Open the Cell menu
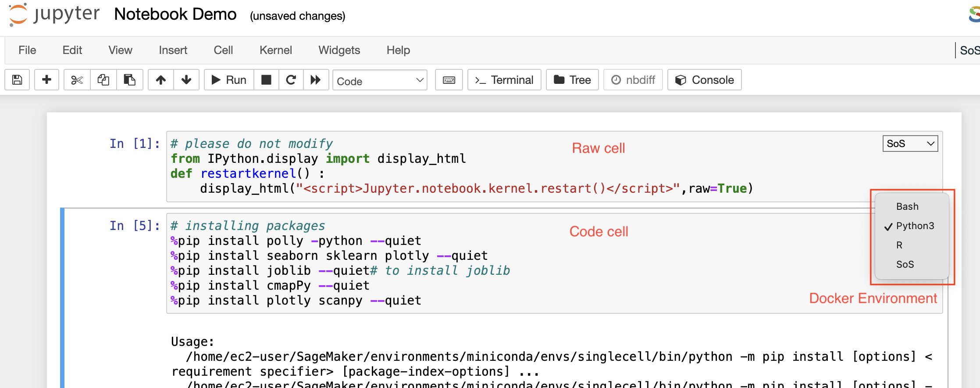Viewport: 980px width, 388px height. pyautogui.click(x=223, y=50)
